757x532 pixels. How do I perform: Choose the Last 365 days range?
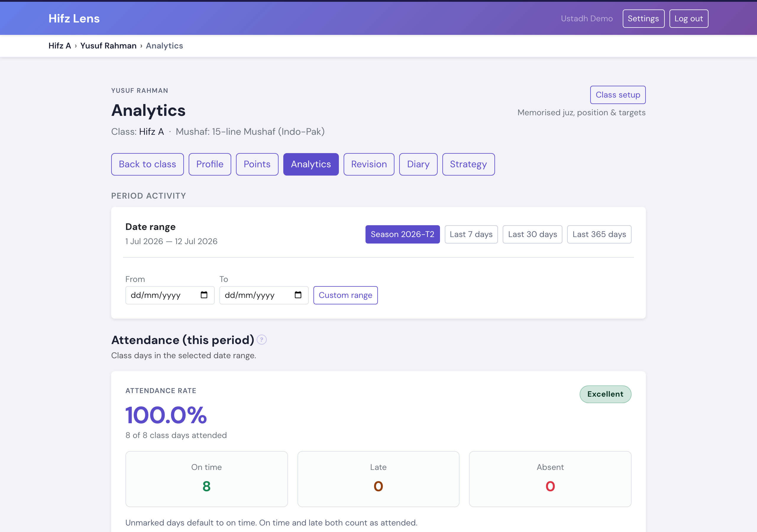click(599, 234)
